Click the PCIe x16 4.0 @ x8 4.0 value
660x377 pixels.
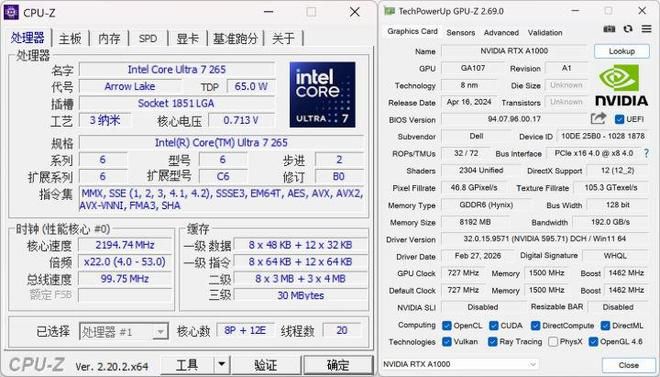pyautogui.click(x=593, y=154)
